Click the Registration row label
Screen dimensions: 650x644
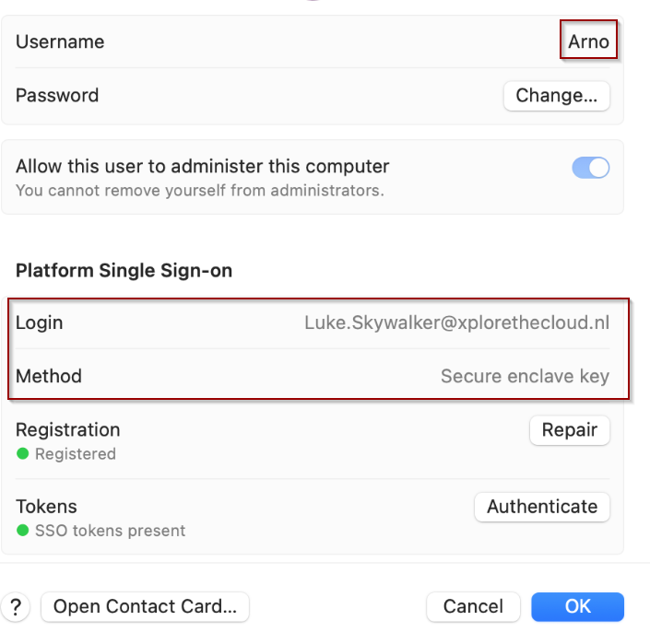(68, 429)
